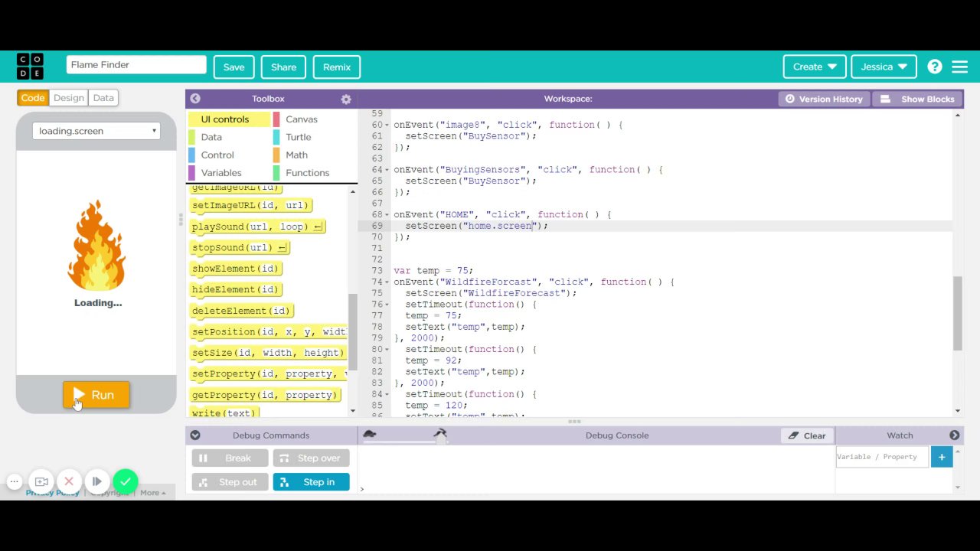
Task: Click the Save button
Action: 234,67
